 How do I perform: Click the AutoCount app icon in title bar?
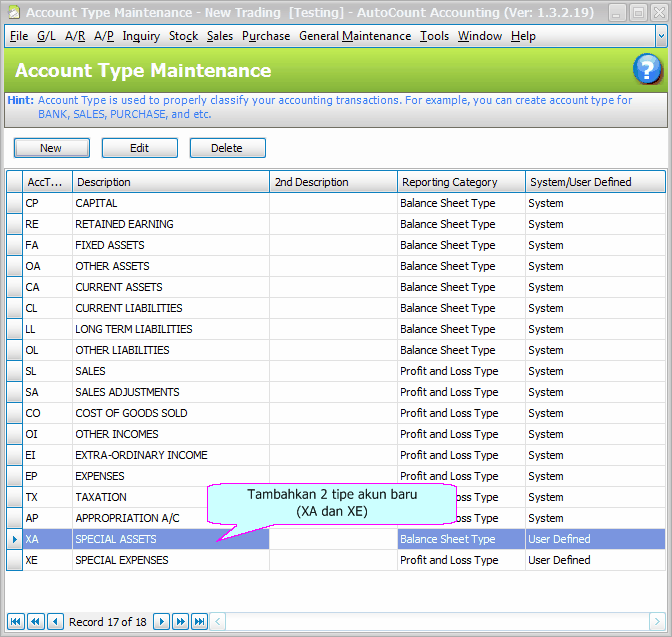12,13
